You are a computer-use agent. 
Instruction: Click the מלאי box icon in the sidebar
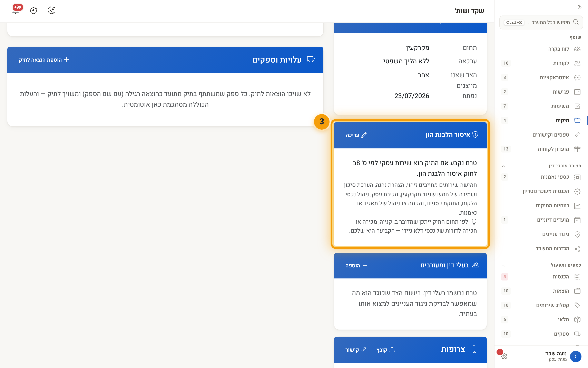(577, 320)
